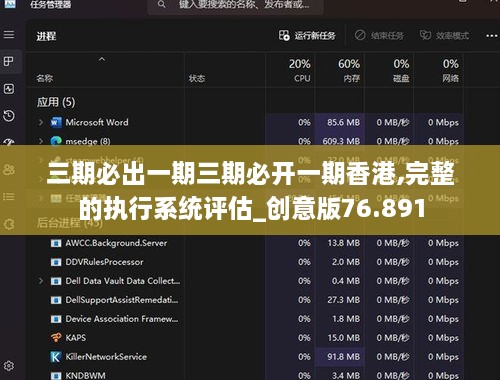Screen dimensions: 500x380
Task: Open the App history sidebar icon
Action: click(x=9, y=116)
